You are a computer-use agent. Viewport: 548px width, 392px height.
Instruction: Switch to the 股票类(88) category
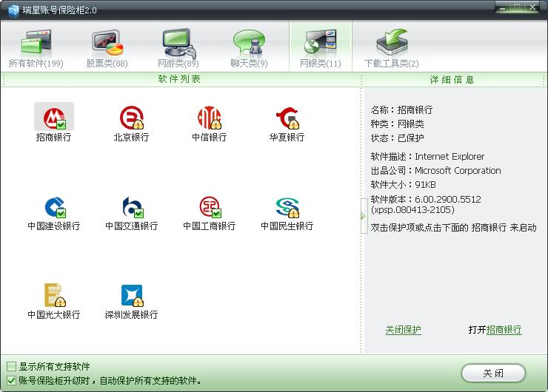point(107,48)
